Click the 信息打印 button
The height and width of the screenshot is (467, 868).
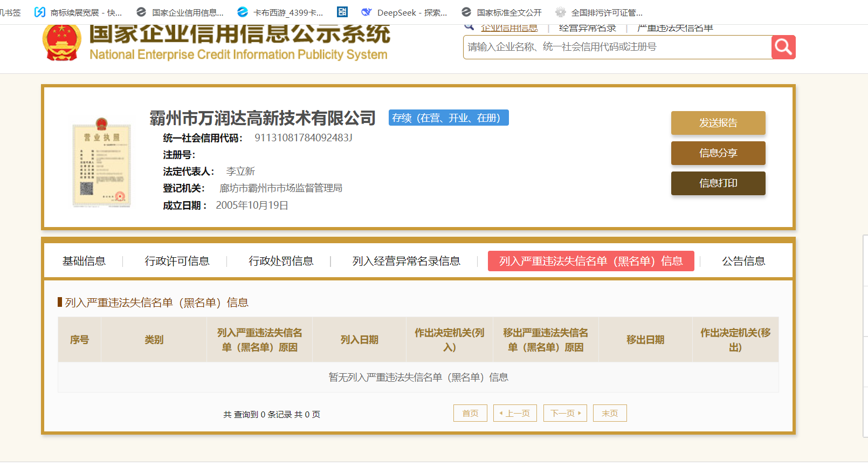[x=718, y=183]
